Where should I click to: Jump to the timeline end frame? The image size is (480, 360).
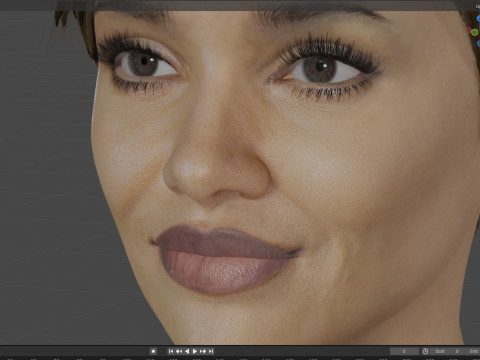pos(211,351)
